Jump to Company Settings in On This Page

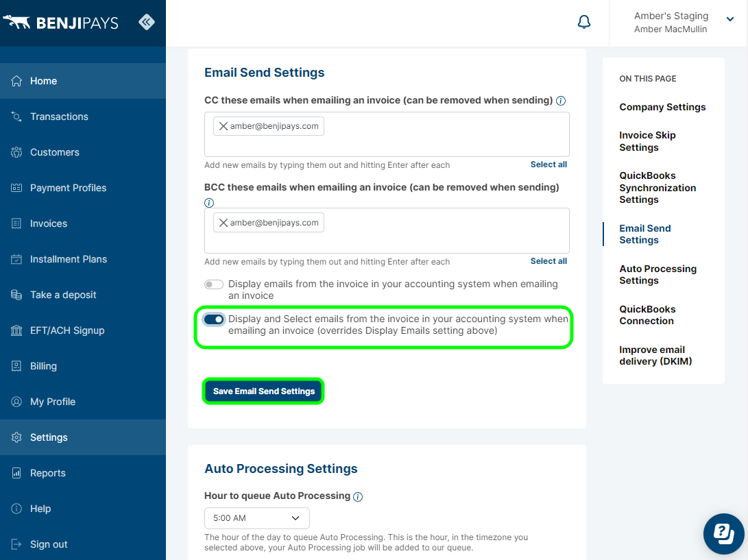[x=662, y=108]
